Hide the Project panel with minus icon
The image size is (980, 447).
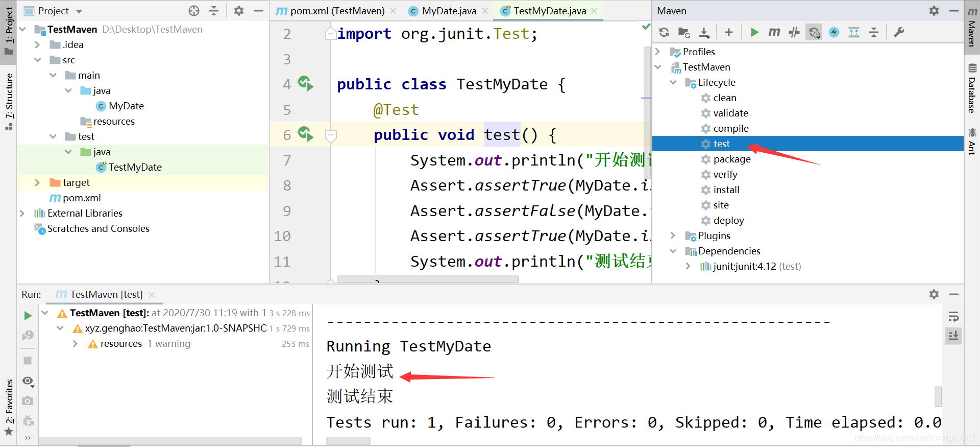tap(259, 11)
